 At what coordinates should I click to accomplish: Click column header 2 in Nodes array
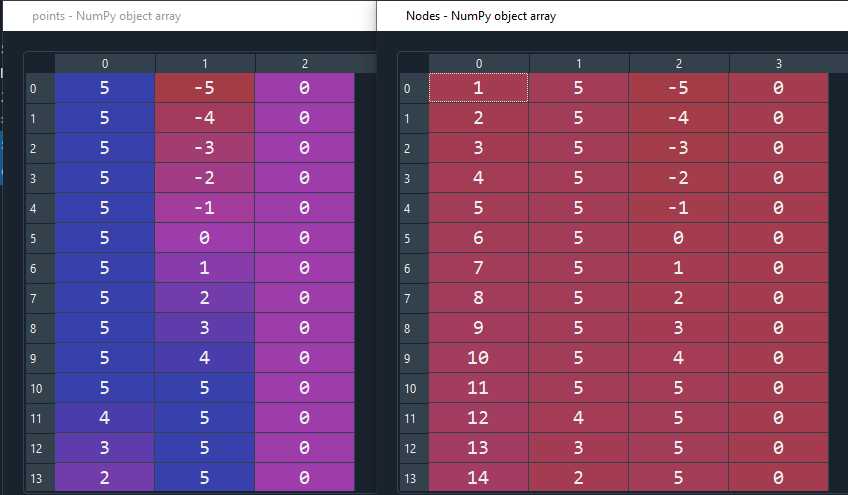point(679,63)
